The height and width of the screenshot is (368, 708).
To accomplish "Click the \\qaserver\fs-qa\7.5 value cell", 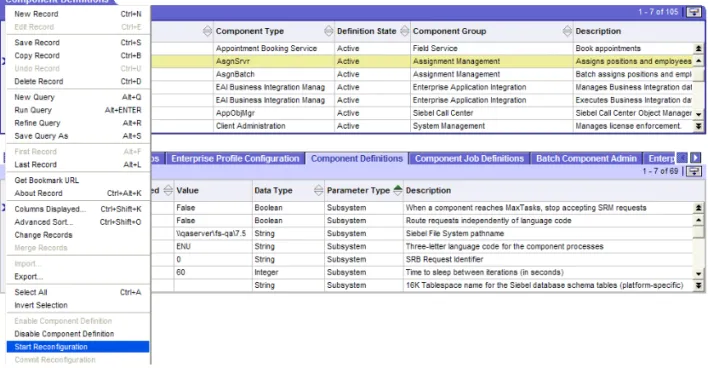I will click(x=213, y=233).
